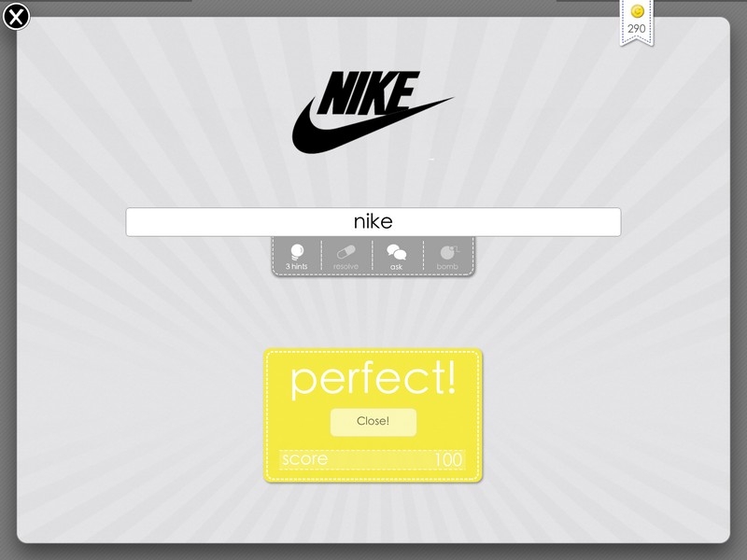This screenshot has height=560, width=747.
Task: Focus the answer field containing "nike"
Action: [x=373, y=222]
